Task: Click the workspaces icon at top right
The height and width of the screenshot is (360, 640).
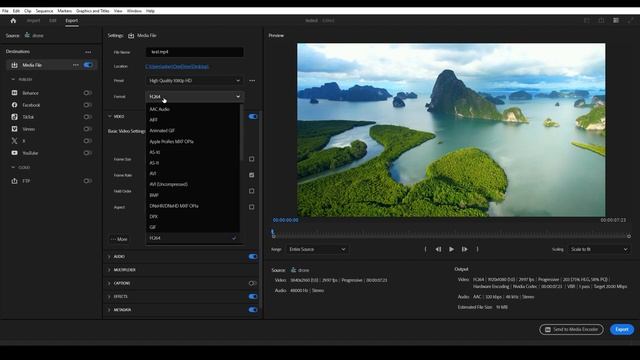Action: [587, 20]
